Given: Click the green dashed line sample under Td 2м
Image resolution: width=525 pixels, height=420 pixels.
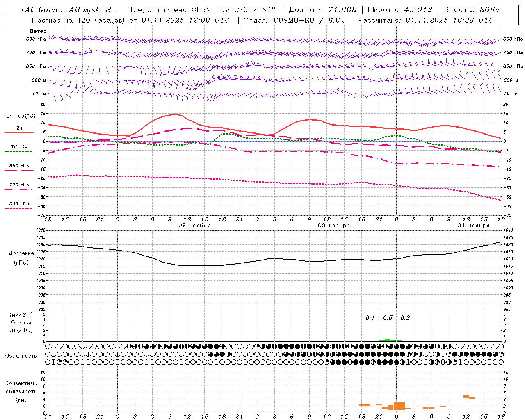Looking at the screenshot, I should pyautogui.click(x=18, y=151).
